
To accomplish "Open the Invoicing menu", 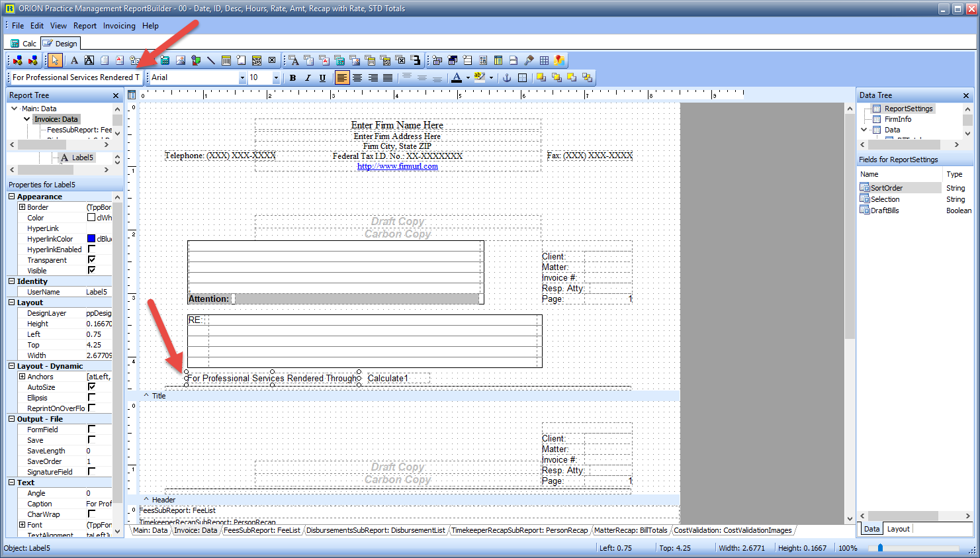I will point(119,26).
